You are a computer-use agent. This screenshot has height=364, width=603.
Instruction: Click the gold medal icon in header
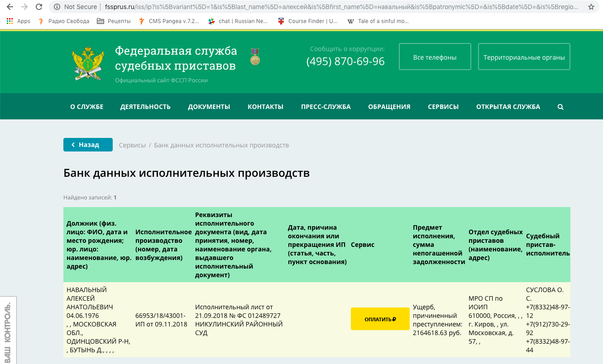pos(255,57)
